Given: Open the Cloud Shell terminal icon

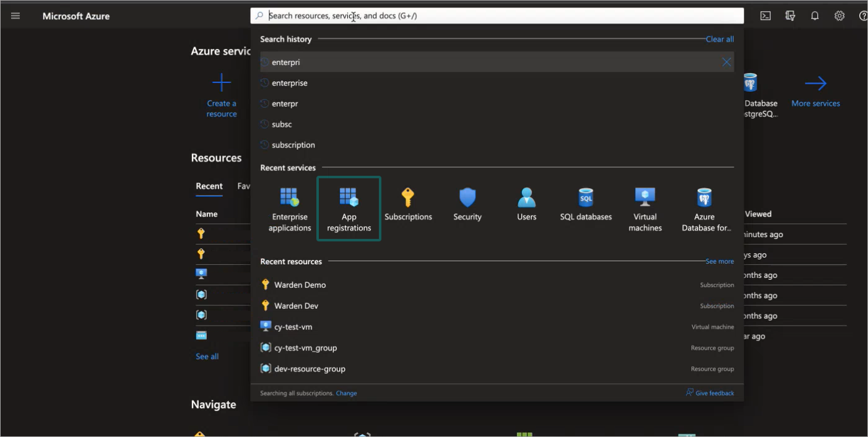Looking at the screenshot, I should [765, 15].
